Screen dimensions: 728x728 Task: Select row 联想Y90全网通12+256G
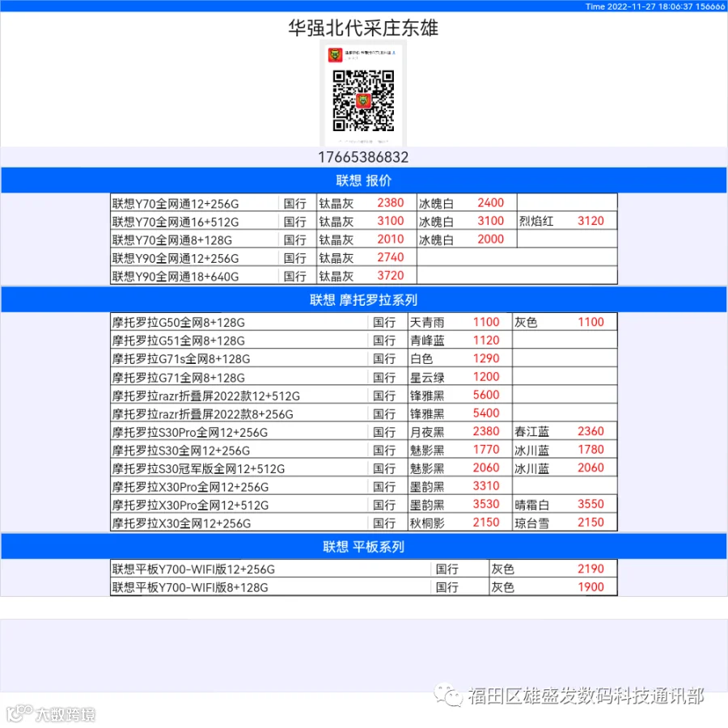[x=363, y=257]
